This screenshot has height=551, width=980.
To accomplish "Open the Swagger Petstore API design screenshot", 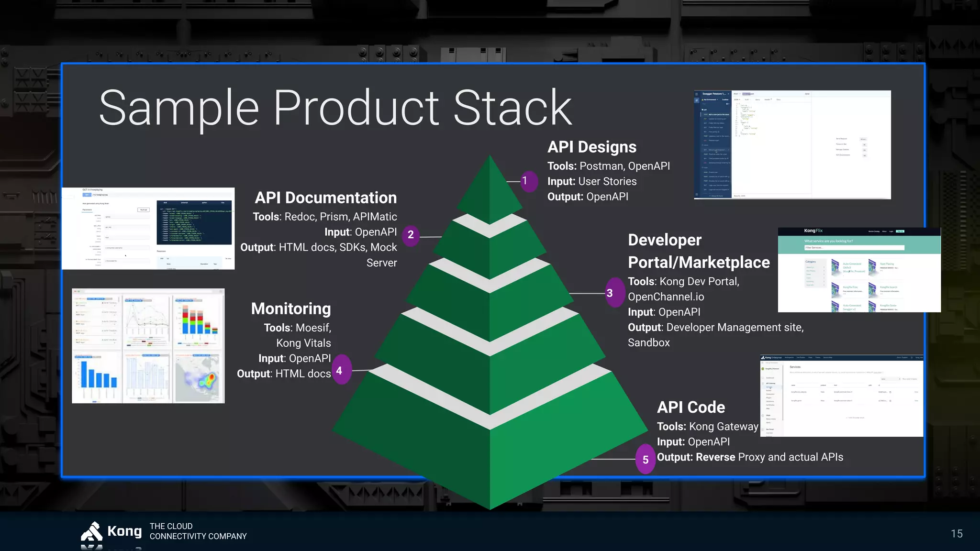I will tap(792, 144).
